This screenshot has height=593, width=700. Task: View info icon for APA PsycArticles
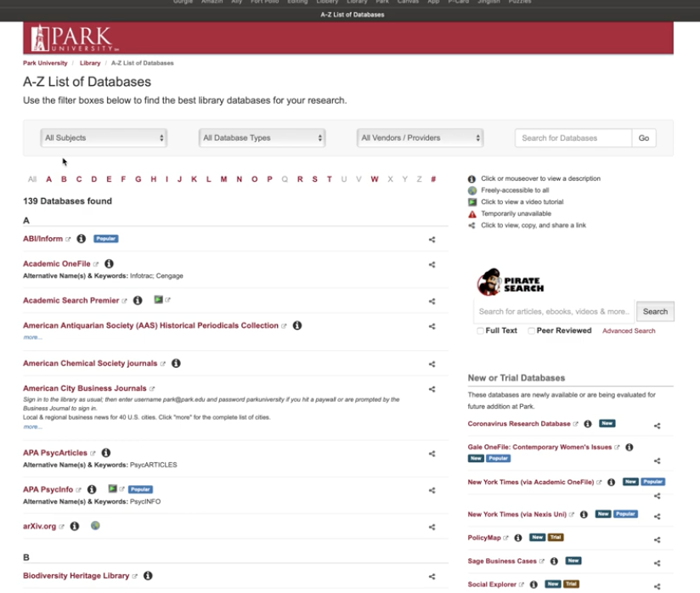[x=106, y=453]
